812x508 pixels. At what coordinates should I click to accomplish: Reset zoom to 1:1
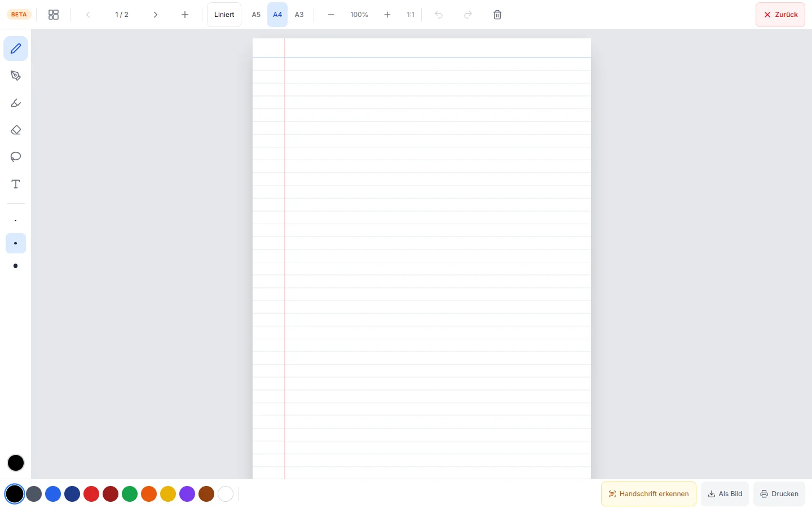(x=411, y=15)
